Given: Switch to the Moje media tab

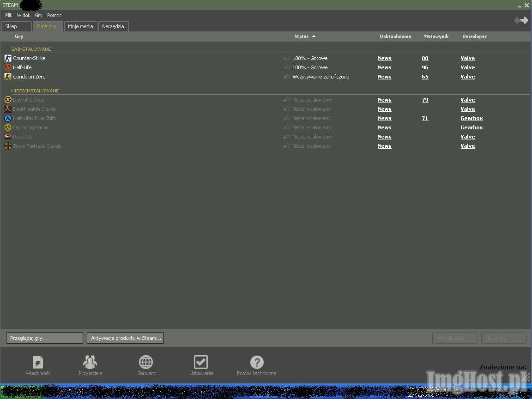Looking at the screenshot, I should point(80,26).
